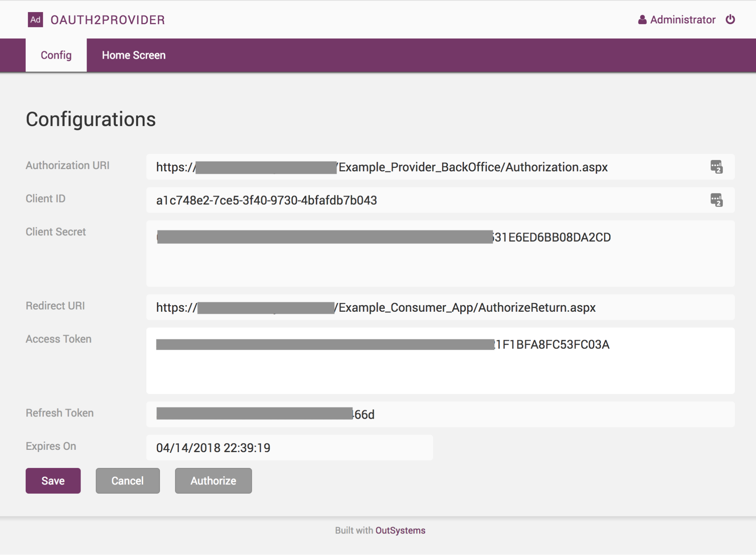
Task: Click the Administrator account name
Action: pyautogui.click(x=682, y=19)
